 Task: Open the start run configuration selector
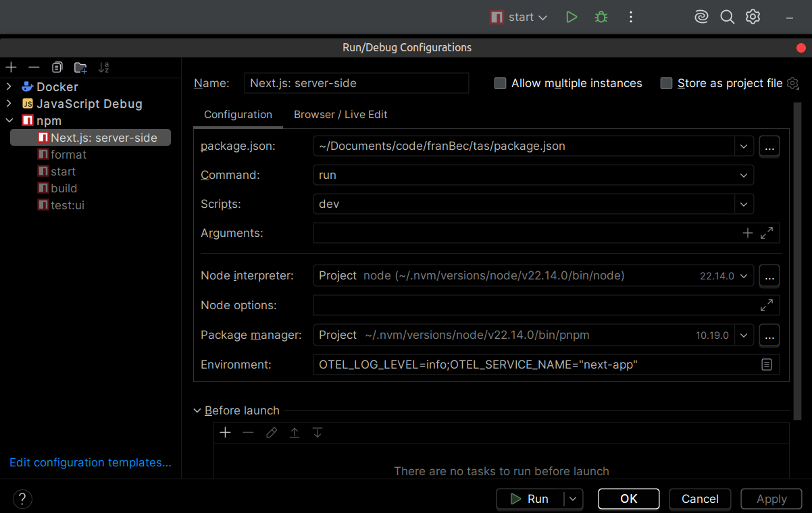click(518, 17)
